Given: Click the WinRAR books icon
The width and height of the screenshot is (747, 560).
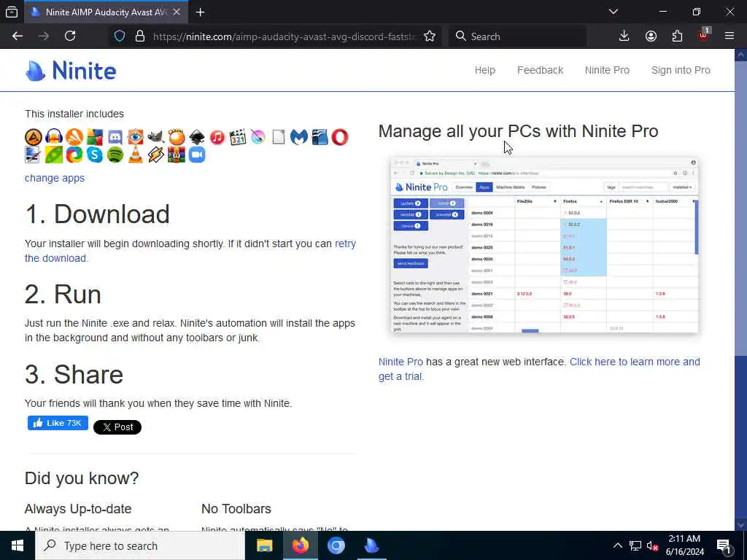Looking at the screenshot, I should click(177, 155).
